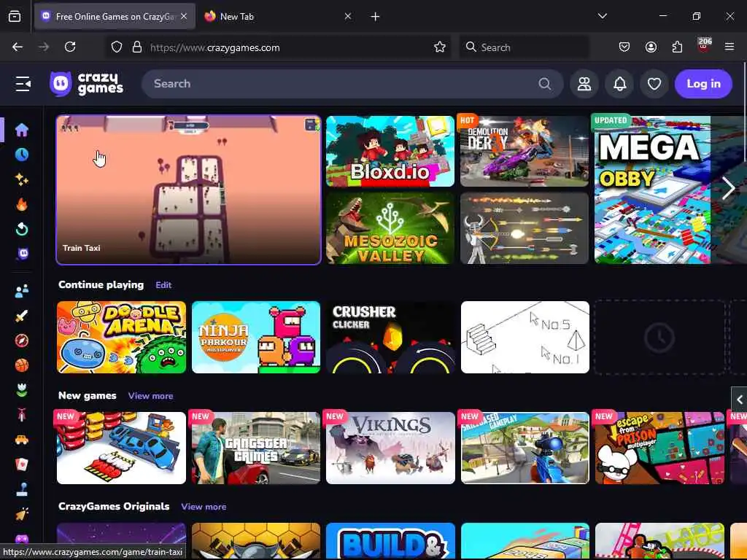Open the tulip flower icon in sidebar
The height and width of the screenshot is (560, 747).
tap(21, 390)
